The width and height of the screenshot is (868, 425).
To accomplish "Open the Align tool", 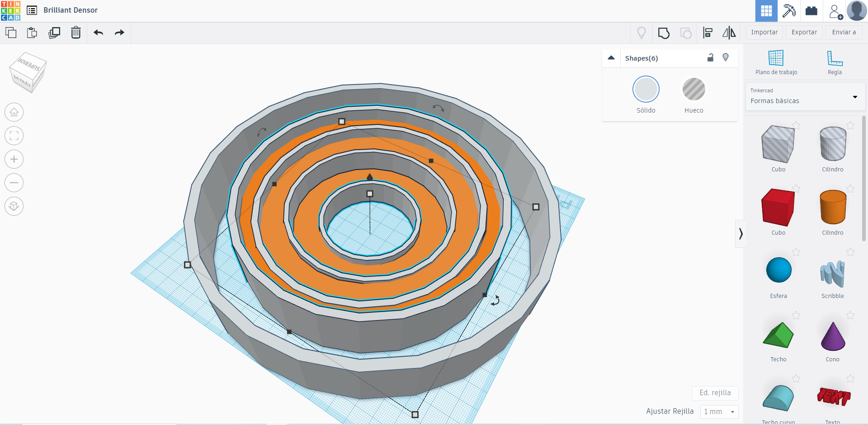I will point(708,33).
